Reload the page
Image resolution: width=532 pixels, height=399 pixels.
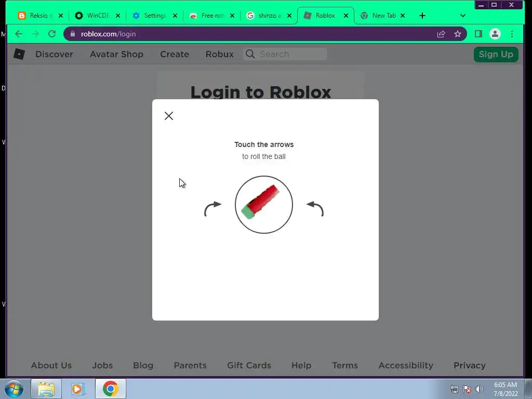(52, 34)
